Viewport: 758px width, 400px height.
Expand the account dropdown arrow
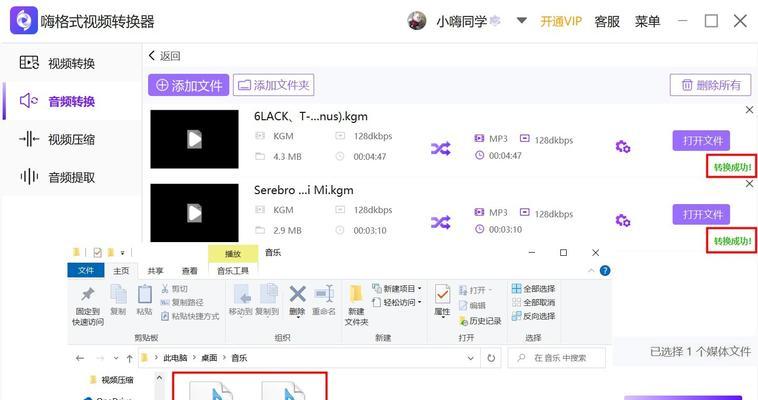(x=522, y=21)
